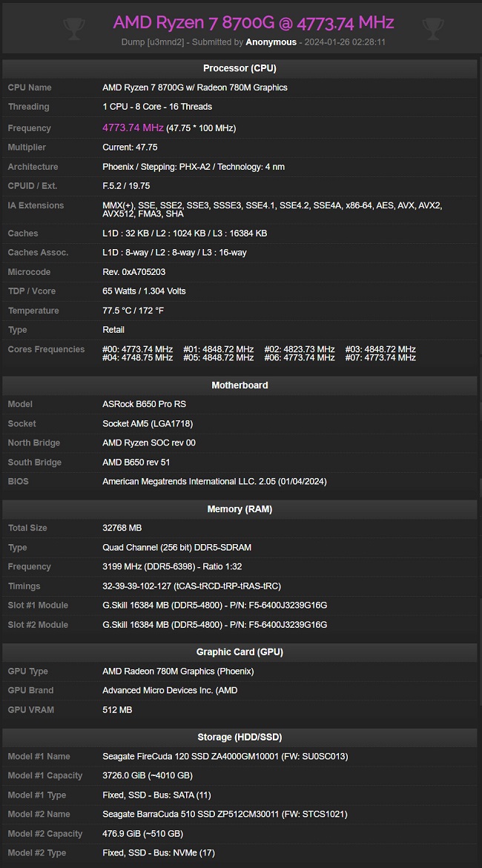Click the memory Timings value row
482x868 pixels.
(x=191, y=586)
